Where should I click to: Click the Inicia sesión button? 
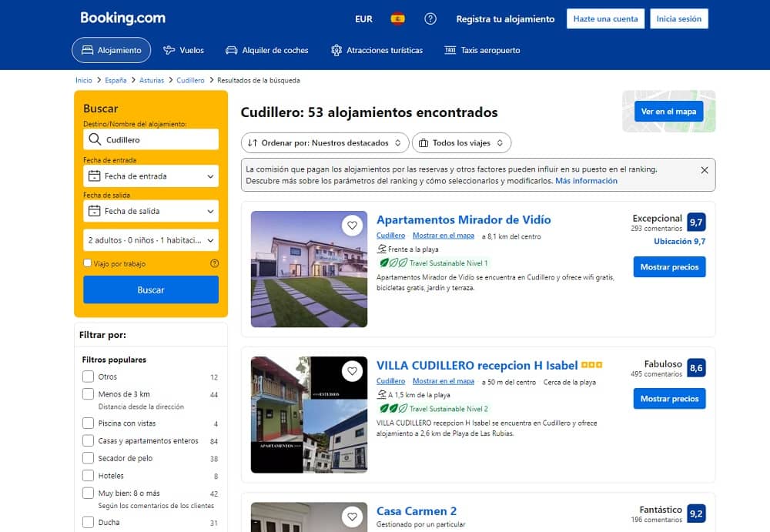click(x=679, y=18)
